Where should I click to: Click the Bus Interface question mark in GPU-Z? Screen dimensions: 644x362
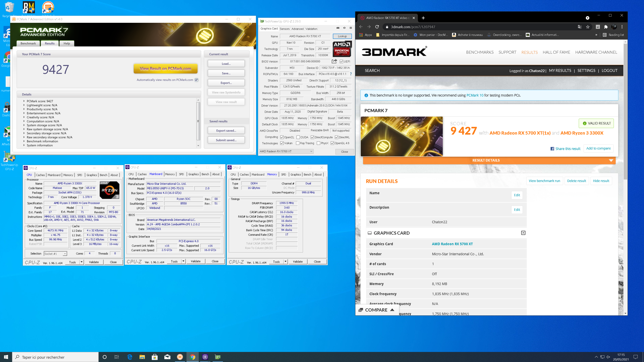pyautogui.click(x=351, y=74)
